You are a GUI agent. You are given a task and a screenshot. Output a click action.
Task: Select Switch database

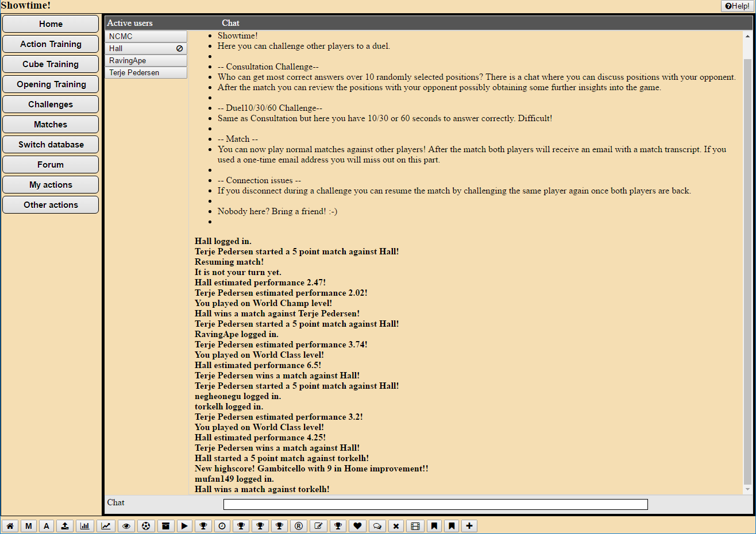(x=51, y=145)
